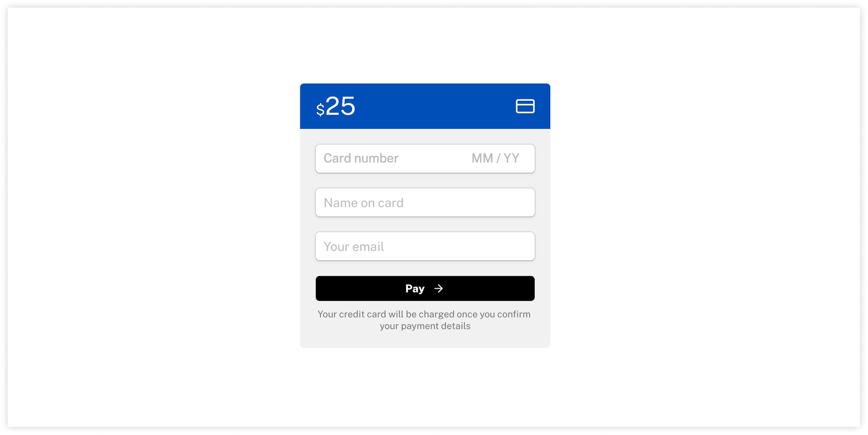Viewport: 868px width, 435px height.
Task: Click gray gap between email field and Pay button
Action: click(425, 268)
